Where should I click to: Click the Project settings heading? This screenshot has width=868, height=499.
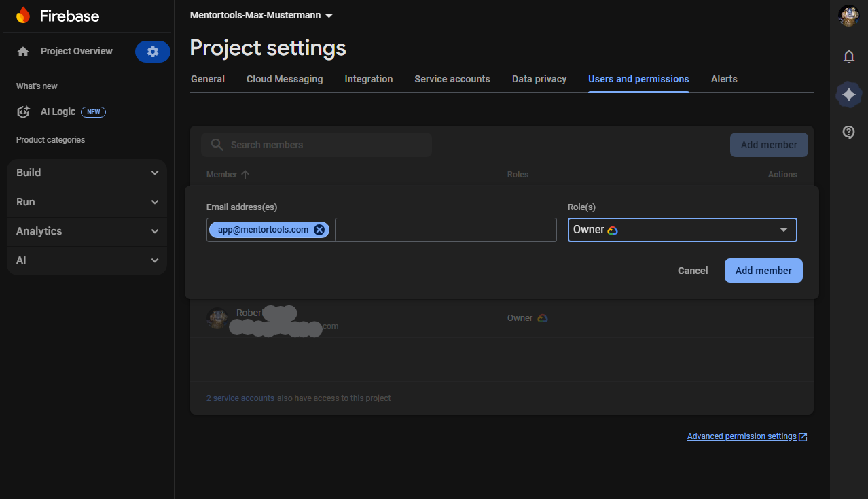[x=268, y=48]
